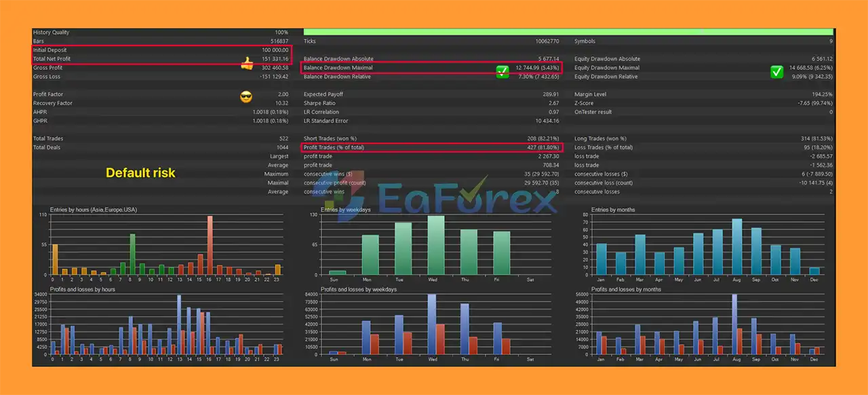Image resolution: width=868 pixels, height=395 pixels.
Task: Click the green History Quality progress bar
Action: (568, 32)
